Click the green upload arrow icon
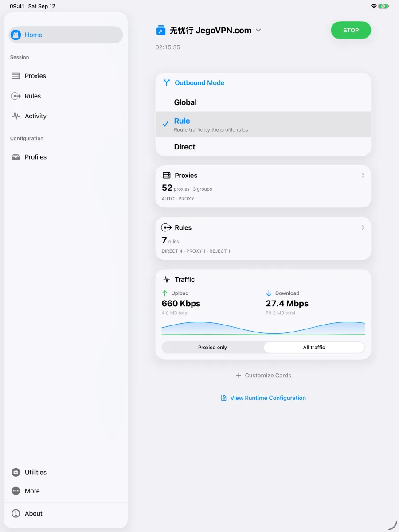399x532 pixels. pos(165,293)
